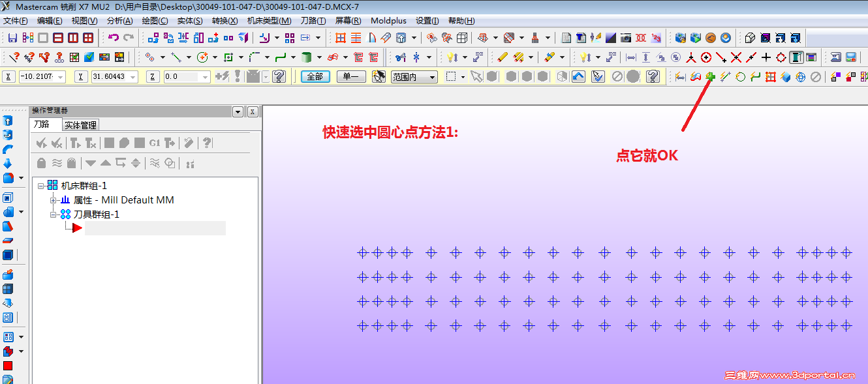Screen dimensions: 868x384
Task: Open the 转换(X) menu
Action: pyautogui.click(x=225, y=21)
